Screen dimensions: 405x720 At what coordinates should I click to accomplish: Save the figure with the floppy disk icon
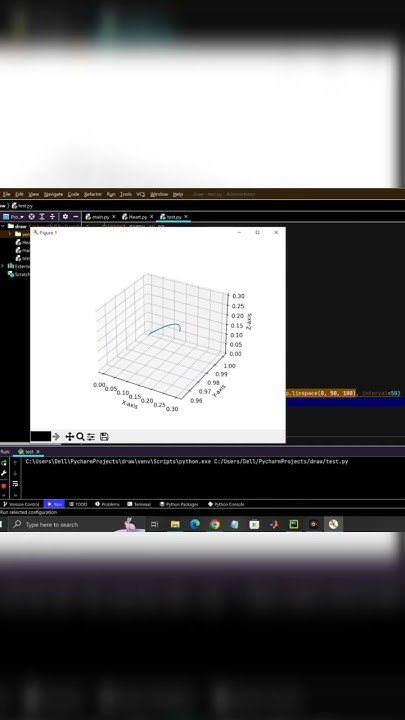click(x=104, y=437)
